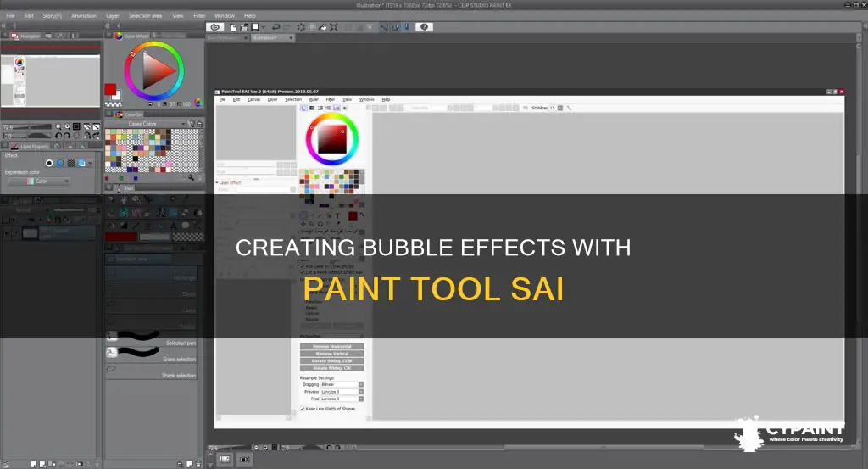
Task: Open PaintTool SAI Selection menu
Action: pyautogui.click(x=293, y=100)
